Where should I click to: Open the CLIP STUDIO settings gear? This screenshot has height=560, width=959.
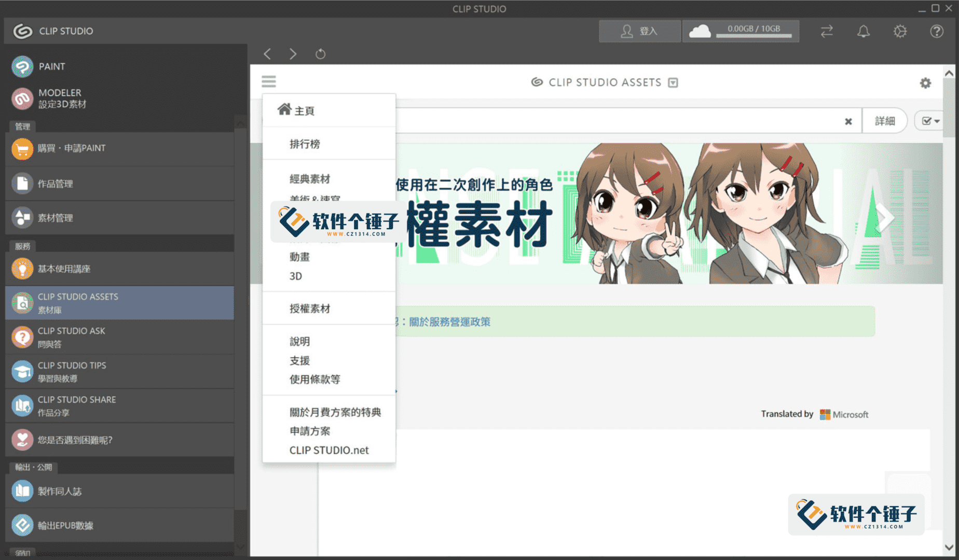point(900,31)
